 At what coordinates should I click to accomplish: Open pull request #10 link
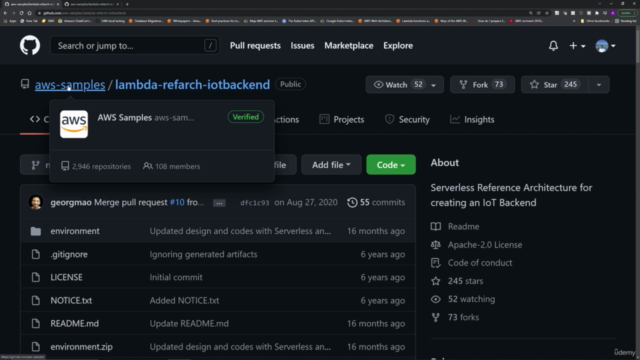pos(177,202)
